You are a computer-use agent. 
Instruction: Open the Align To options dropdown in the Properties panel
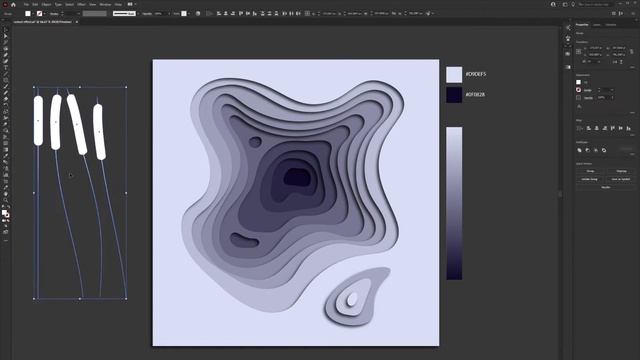579,128
